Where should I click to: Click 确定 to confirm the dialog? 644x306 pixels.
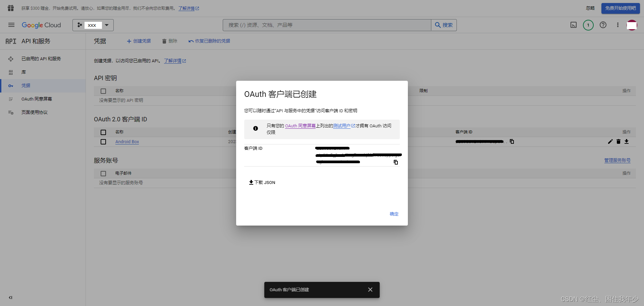(394, 214)
